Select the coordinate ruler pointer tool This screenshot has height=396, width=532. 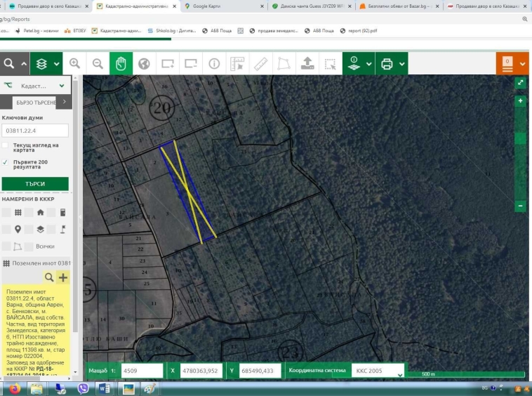click(x=237, y=63)
